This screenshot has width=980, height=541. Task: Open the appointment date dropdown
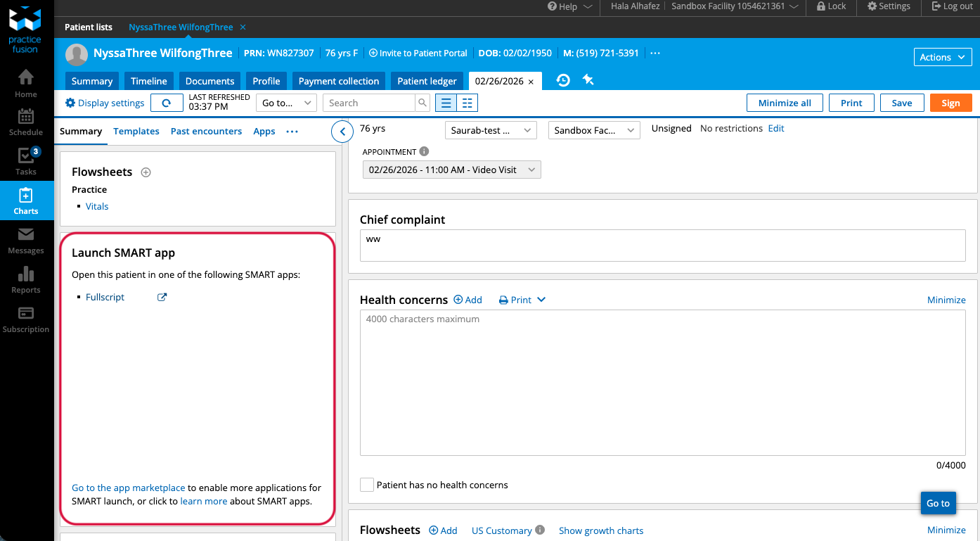click(452, 170)
